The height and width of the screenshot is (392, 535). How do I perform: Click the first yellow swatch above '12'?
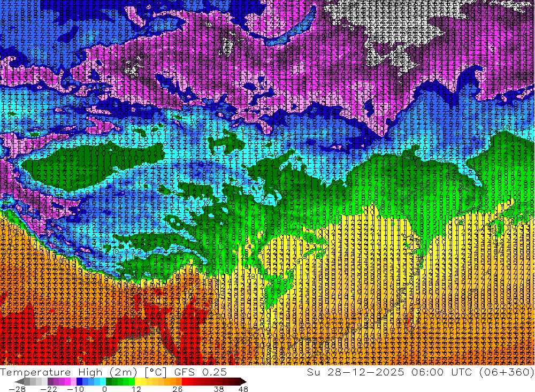tap(138, 382)
